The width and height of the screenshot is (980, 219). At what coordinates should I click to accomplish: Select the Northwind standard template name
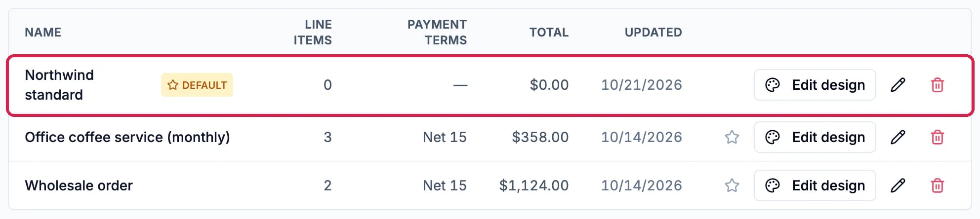click(x=59, y=85)
